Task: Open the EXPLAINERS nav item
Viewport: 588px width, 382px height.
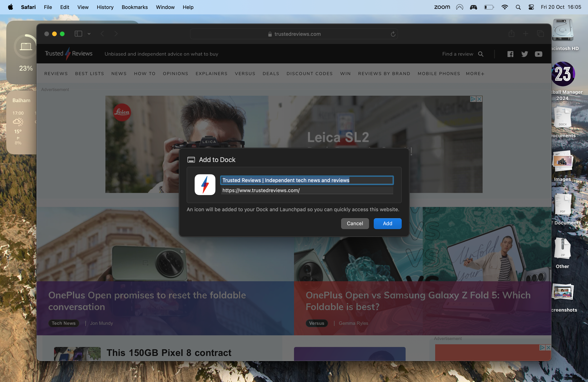Action: [212, 74]
